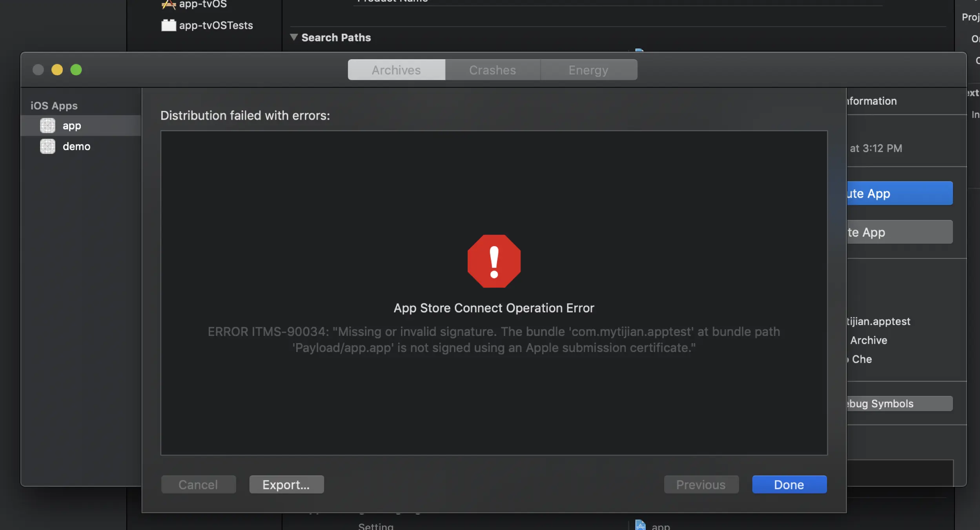Click the Previous button
Image resolution: width=980 pixels, height=530 pixels.
click(701, 485)
